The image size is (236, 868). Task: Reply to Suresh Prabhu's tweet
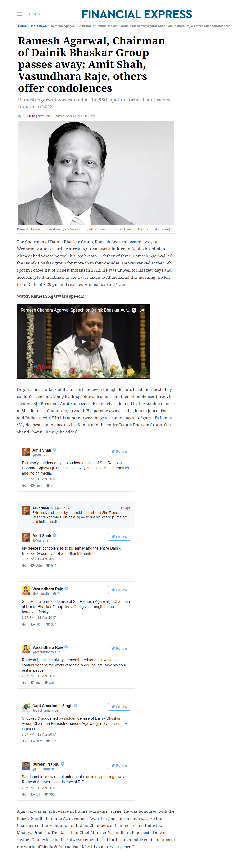24,794
